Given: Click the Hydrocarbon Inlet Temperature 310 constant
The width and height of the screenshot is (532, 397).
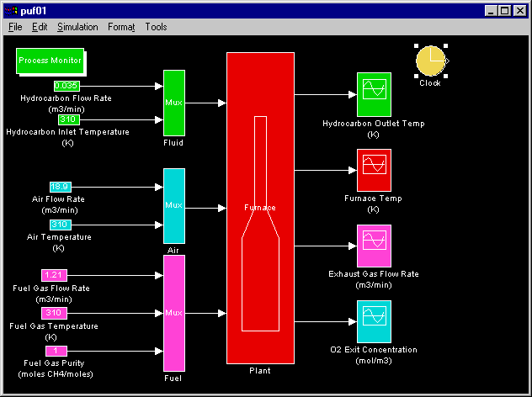Looking at the screenshot, I should click(68, 119).
